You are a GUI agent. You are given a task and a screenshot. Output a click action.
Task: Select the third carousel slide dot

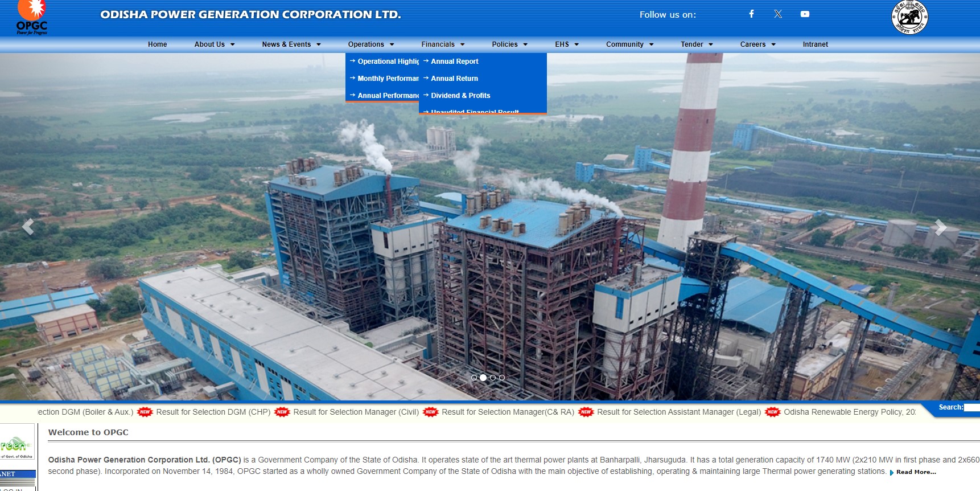pyautogui.click(x=493, y=378)
